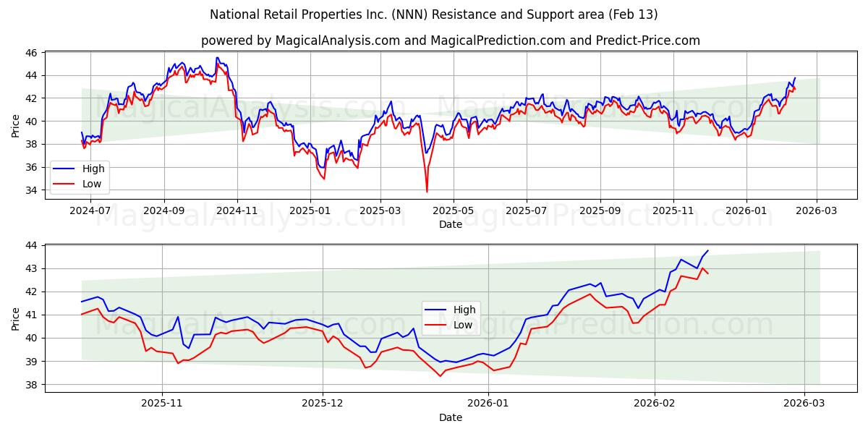Click the 2026-01 date tick on top chart
Image resolution: width=868 pixels, height=434 pixels.
pyautogui.click(x=746, y=210)
